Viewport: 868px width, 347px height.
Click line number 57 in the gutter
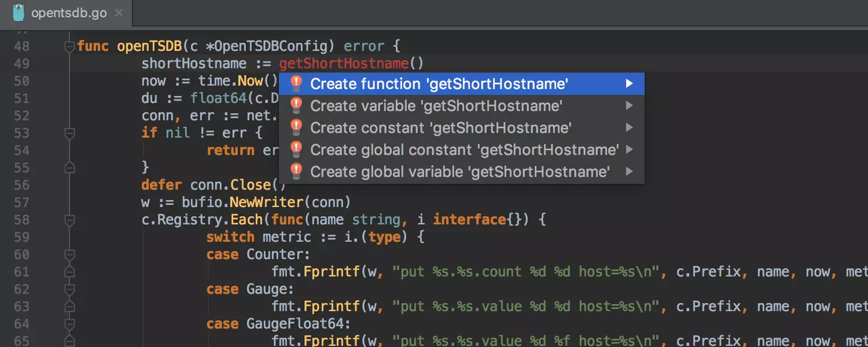point(21,202)
